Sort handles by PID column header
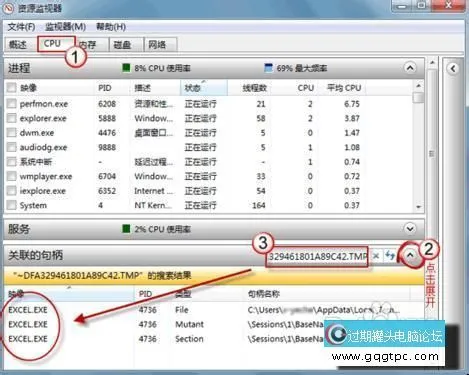The image size is (469, 375). [145, 294]
